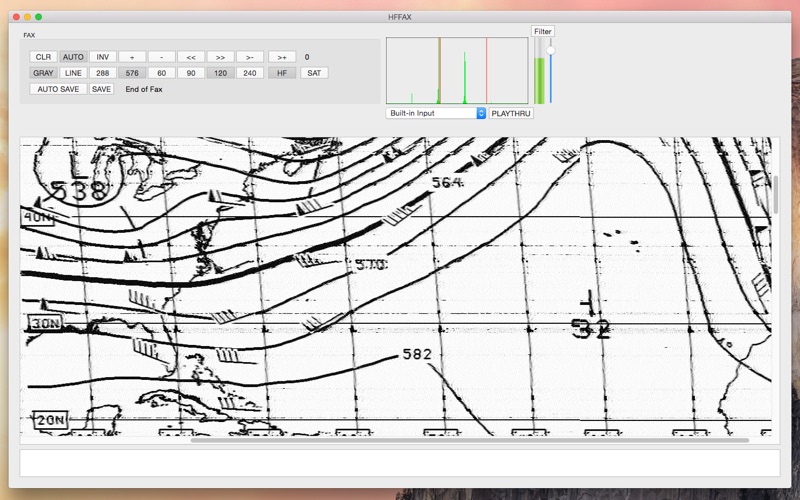The height and width of the screenshot is (500, 800).
Task: Toggle GRAY grayscale mode
Action: pos(43,73)
